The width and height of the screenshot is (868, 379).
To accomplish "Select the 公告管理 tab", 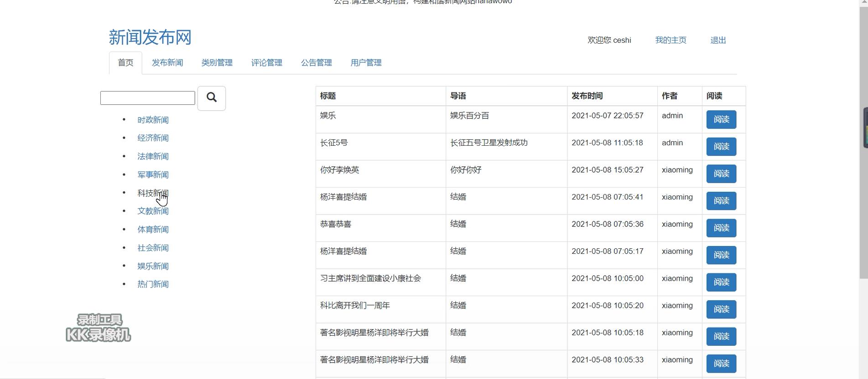I will pyautogui.click(x=317, y=63).
